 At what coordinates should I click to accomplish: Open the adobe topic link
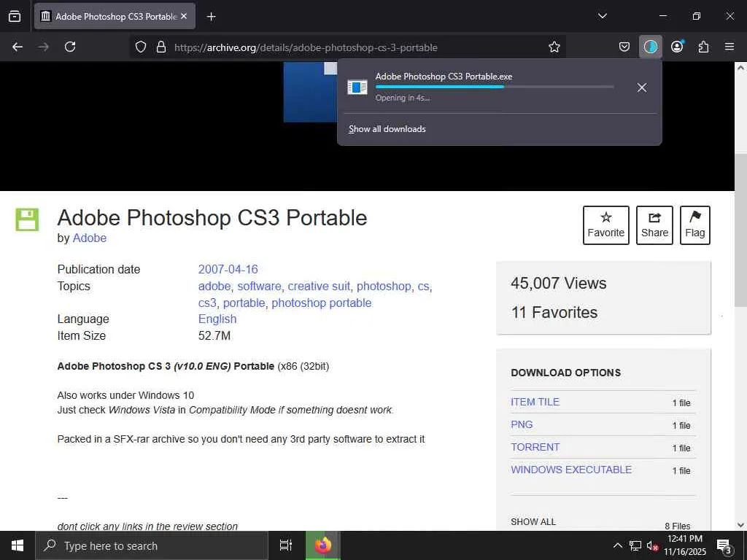(214, 286)
